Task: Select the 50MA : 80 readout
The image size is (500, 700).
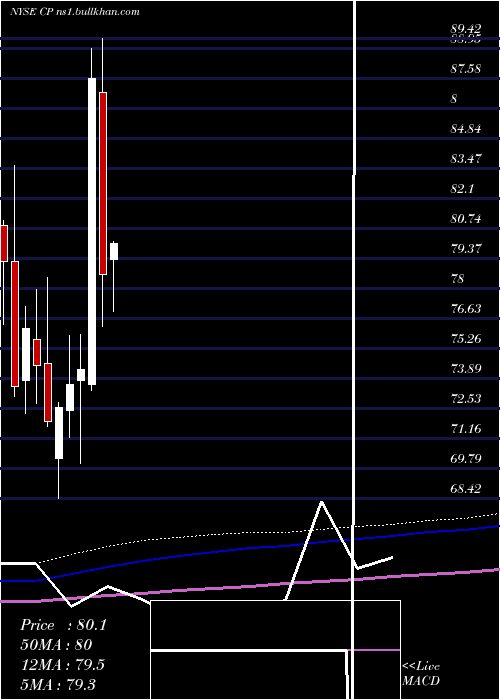Action: 56,645
